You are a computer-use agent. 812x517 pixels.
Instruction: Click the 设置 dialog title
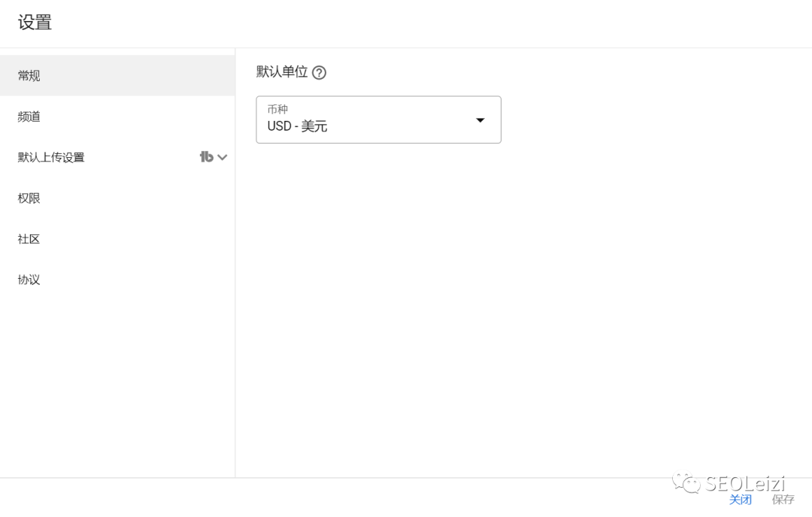[x=35, y=23]
